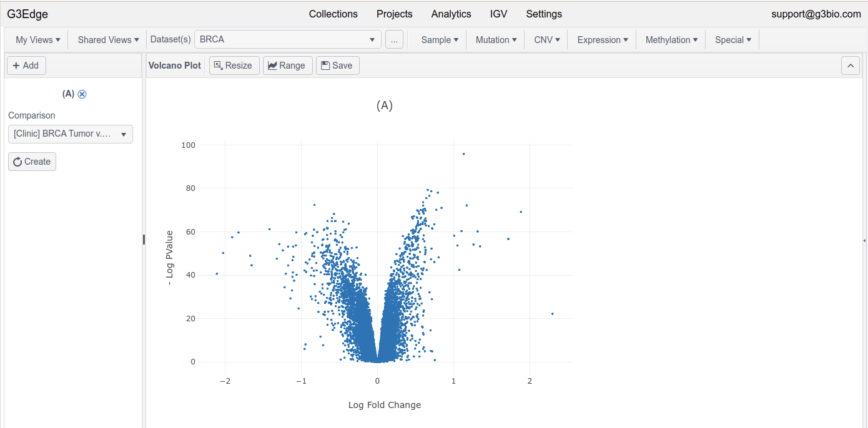868x428 pixels.
Task: Click the rightmost data point near 2.3
Action: 553,314
